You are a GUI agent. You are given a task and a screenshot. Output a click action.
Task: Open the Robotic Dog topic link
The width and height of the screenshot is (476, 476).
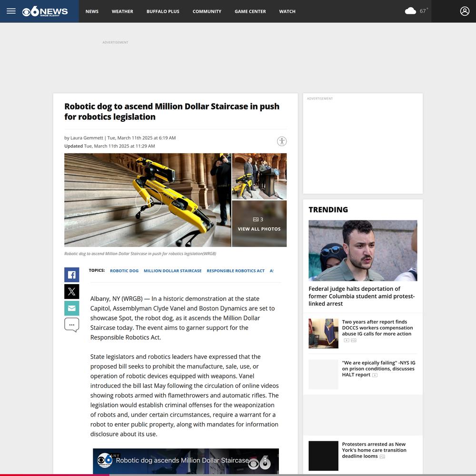point(124,271)
